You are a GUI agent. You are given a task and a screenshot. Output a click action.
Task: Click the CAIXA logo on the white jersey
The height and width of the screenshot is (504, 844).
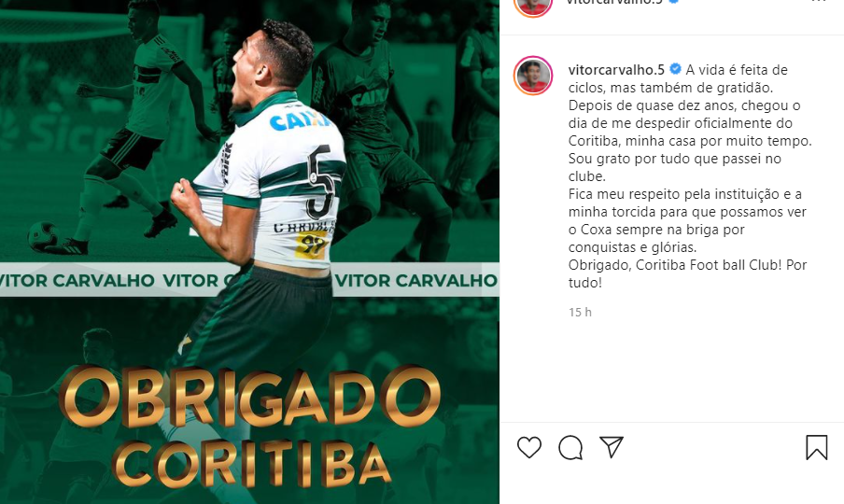[x=301, y=121]
